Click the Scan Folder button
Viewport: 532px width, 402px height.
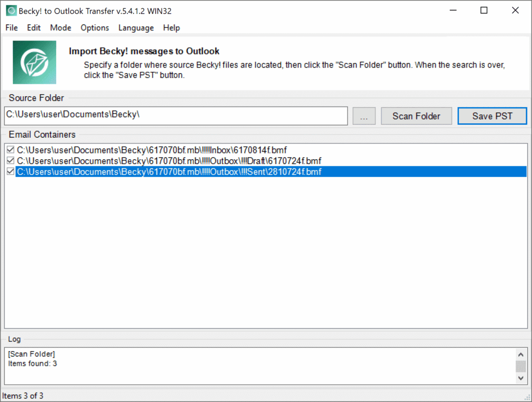[x=416, y=116]
